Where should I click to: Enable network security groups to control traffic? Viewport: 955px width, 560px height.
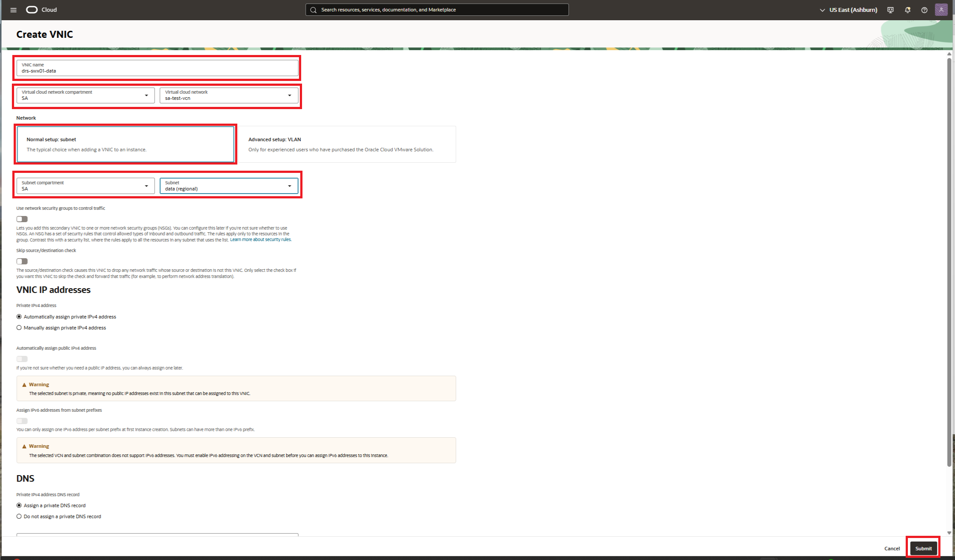point(22,219)
